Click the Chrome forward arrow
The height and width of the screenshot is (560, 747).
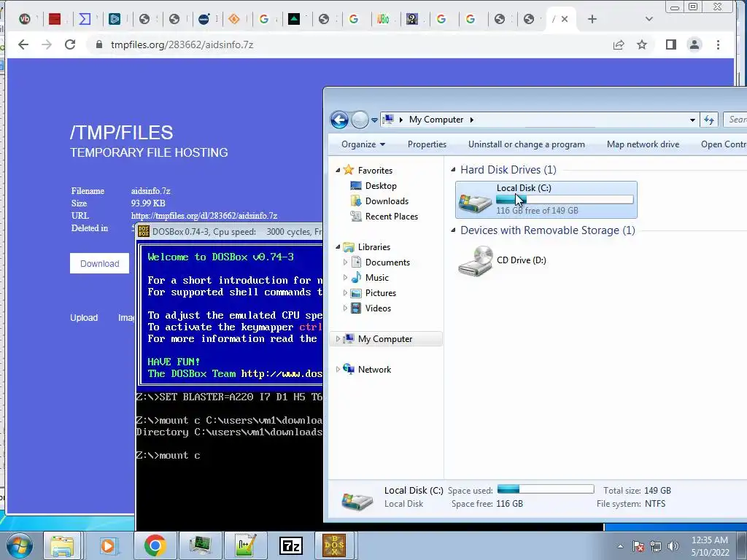47,44
